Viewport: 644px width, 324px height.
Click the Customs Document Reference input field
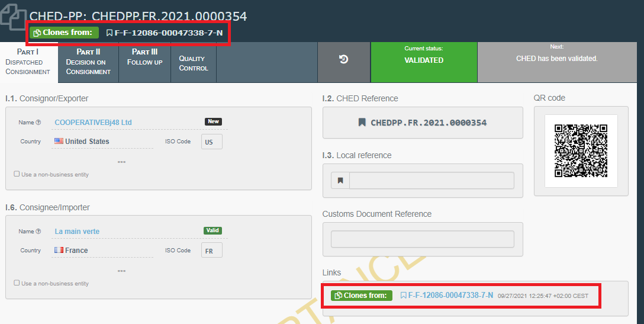coord(422,239)
